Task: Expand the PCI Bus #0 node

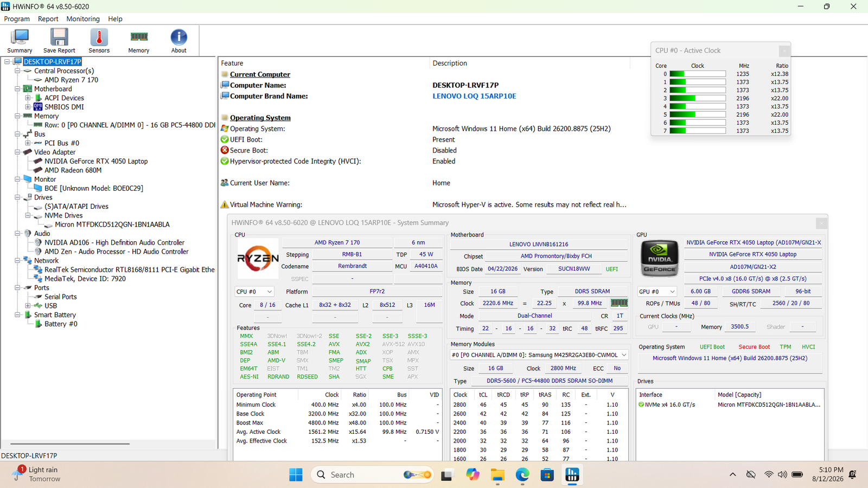Action: coord(28,143)
